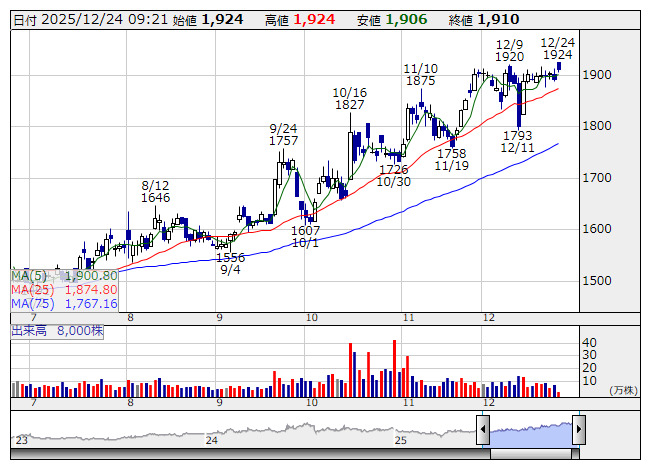
Task: Click the year 24 label in the navigator
Action: tap(211, 440)
